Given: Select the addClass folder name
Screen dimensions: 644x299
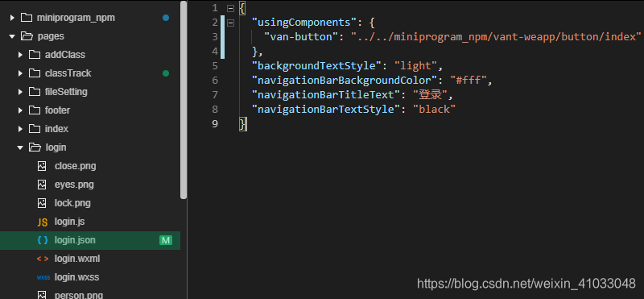Looking at the screenshot, I should (x=65, y=55).
